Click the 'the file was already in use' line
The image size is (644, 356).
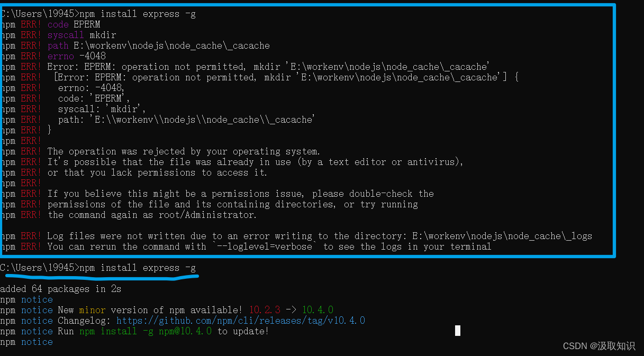click(256, 162)
